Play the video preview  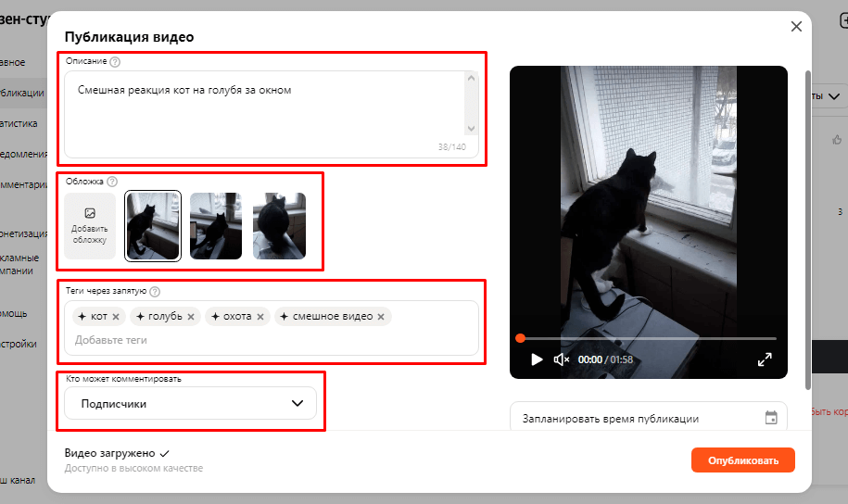[537, 359]
